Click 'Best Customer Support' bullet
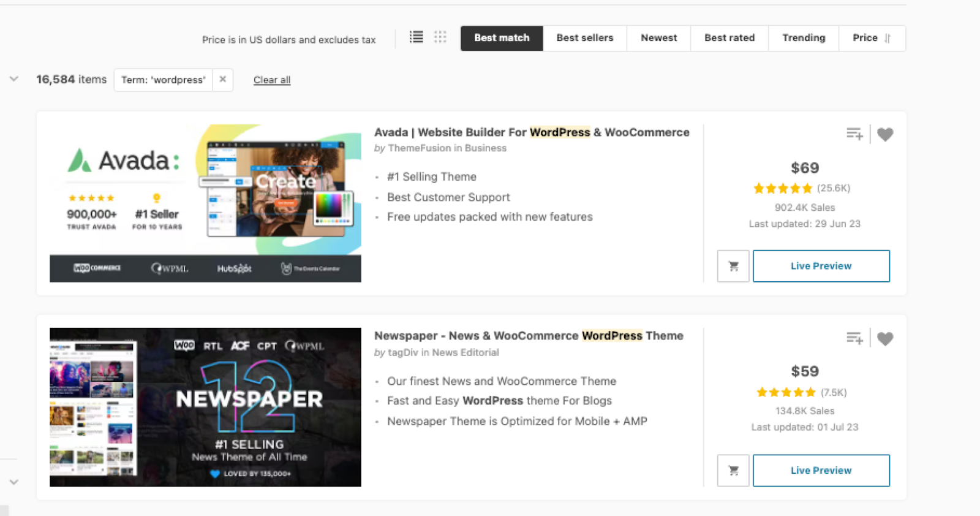980x516 pixels. [x=448, y=197]
